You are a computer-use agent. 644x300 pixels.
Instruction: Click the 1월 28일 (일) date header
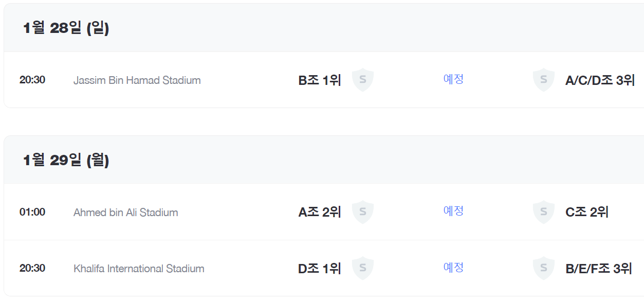point(66,28)
